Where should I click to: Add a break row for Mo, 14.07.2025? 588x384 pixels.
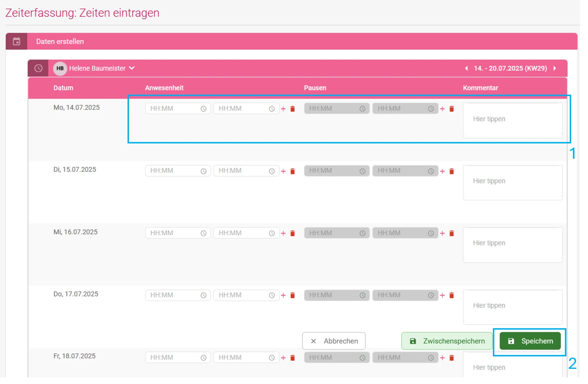tap(442, 109)
